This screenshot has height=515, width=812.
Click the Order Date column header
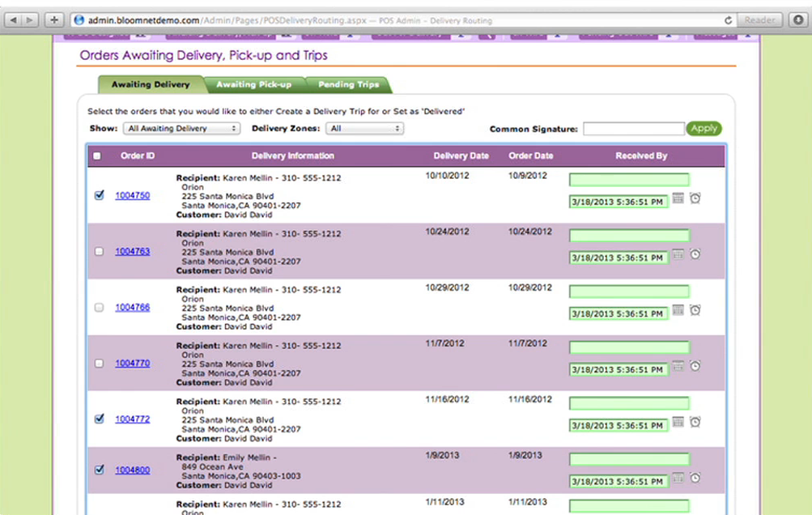tap(531, 155)
